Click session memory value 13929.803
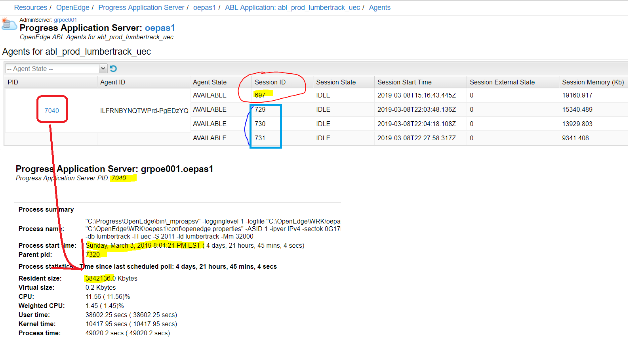This screenshot has height=344, width=644. [577, 124]
